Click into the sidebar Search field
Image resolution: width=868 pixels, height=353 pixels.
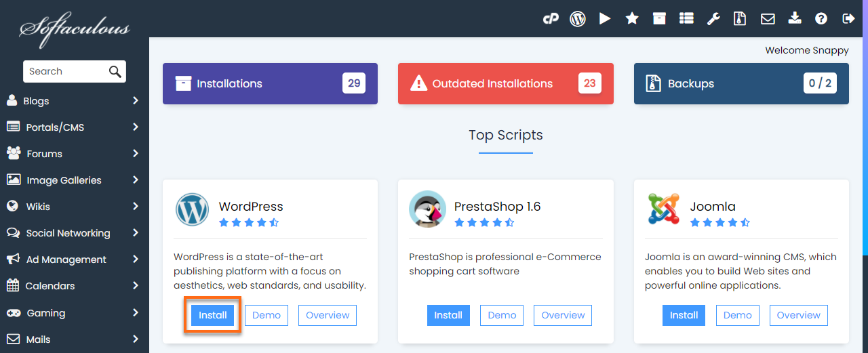click(x=64, y=72)
